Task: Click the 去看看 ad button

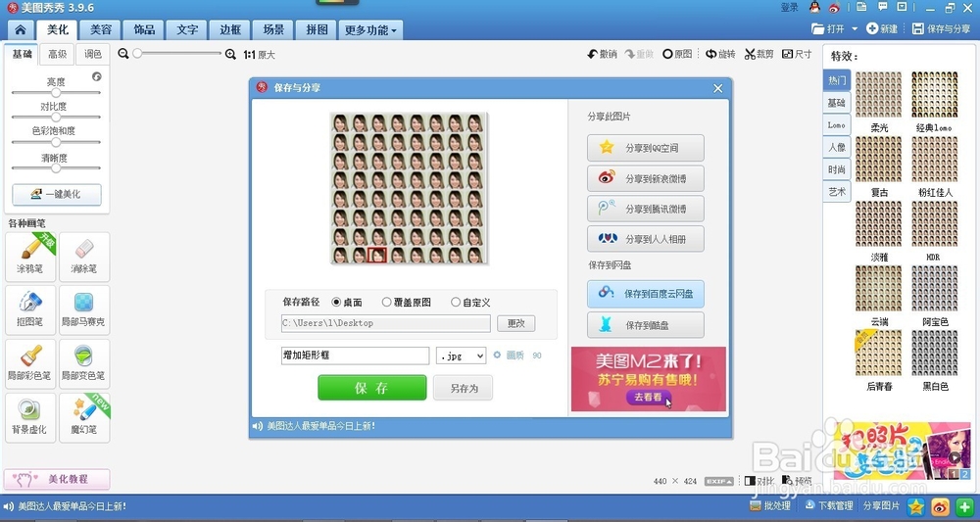Action: tap(648, 397)
